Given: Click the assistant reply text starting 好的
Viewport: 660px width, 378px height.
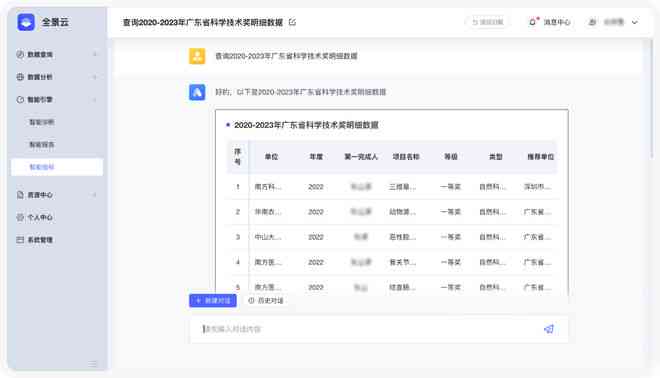Looking at the screenshot, I should tap(301, 92).
